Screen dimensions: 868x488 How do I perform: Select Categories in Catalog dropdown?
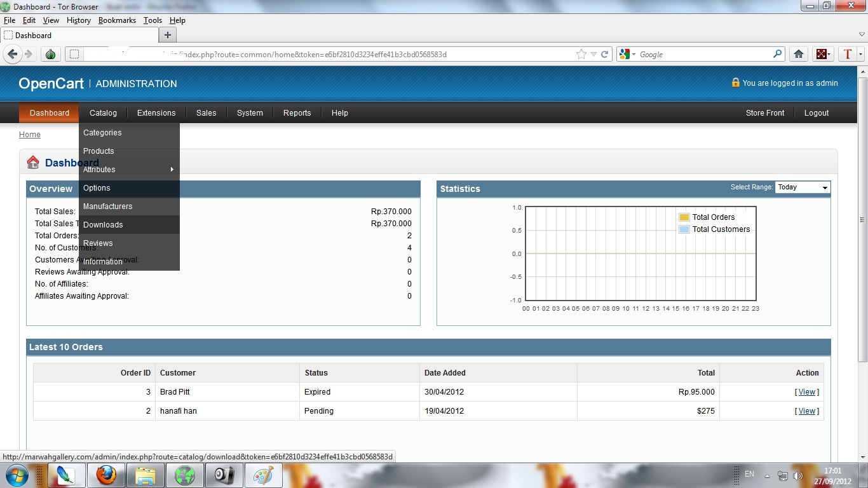(x=129, y=133)
